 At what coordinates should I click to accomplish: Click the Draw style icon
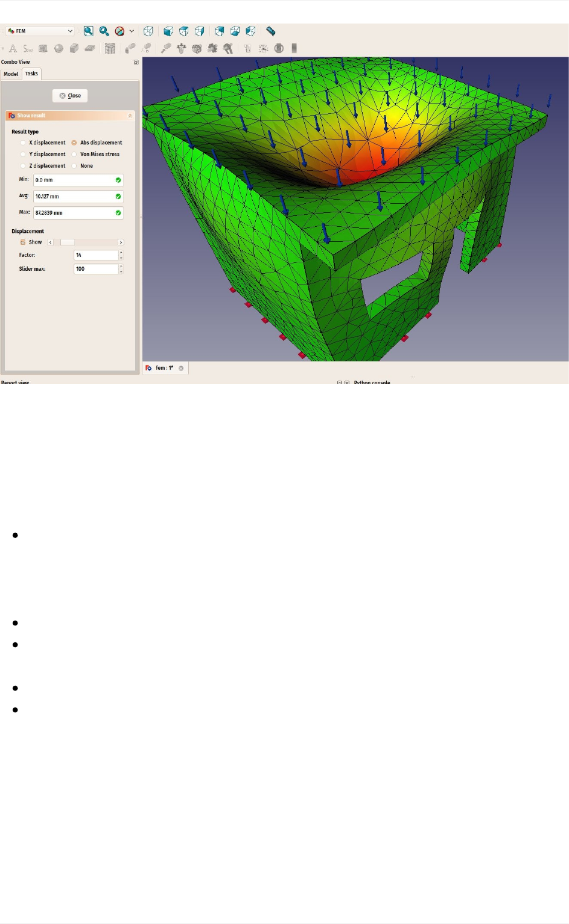click(x=119, y=31)
